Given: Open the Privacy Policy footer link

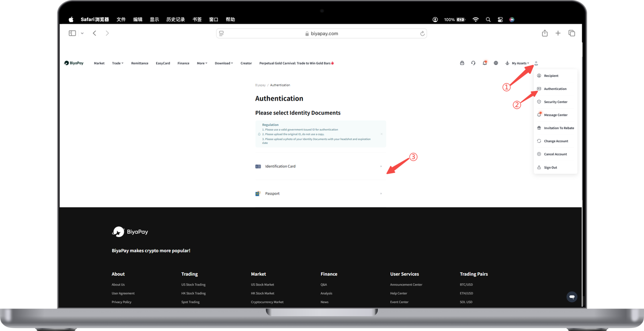Looking at the screenshot, I should (x=121, y=302).
